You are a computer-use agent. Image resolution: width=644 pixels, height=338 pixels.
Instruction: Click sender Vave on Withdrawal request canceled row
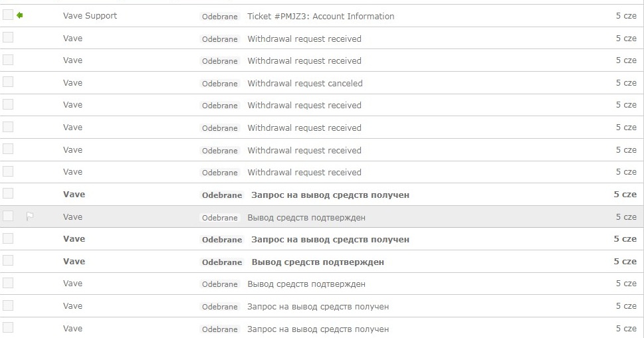point(72,82)
